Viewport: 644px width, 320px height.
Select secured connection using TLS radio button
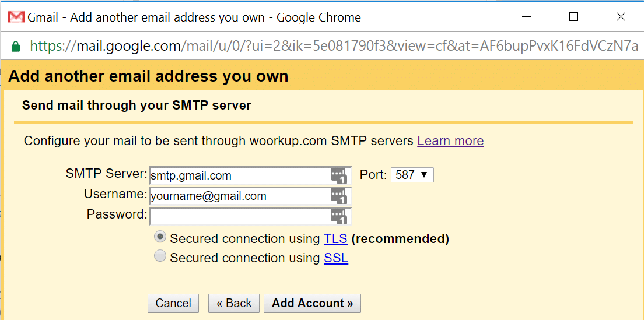pos(159,237)
